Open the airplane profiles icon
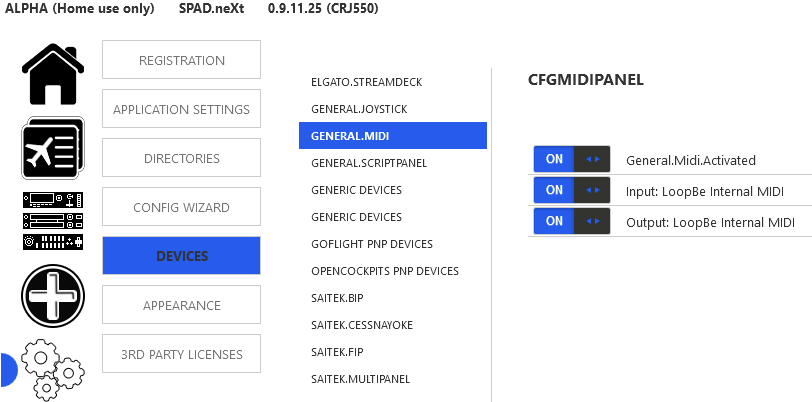The image size is (812, 402). pyautogui.click(x=53, y=148)
